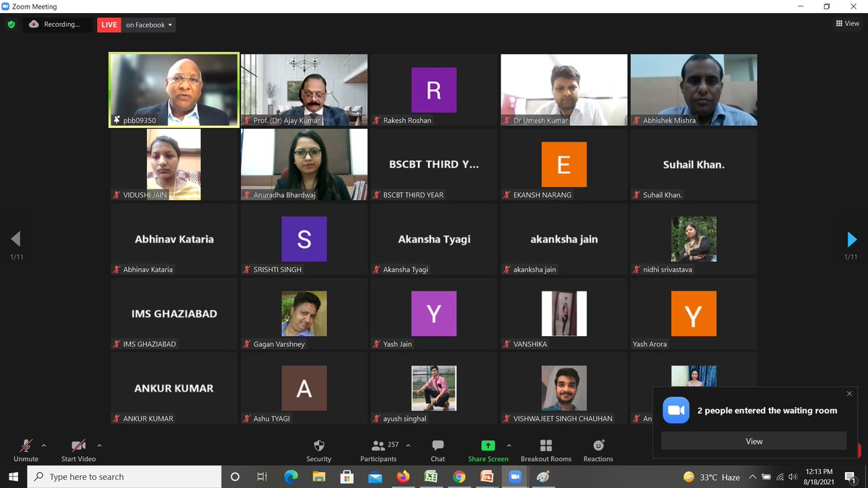868x488 pixels.
Task: Select Prof. (Dr) Ajay Kumar video tile
Action: coord(304,90)
